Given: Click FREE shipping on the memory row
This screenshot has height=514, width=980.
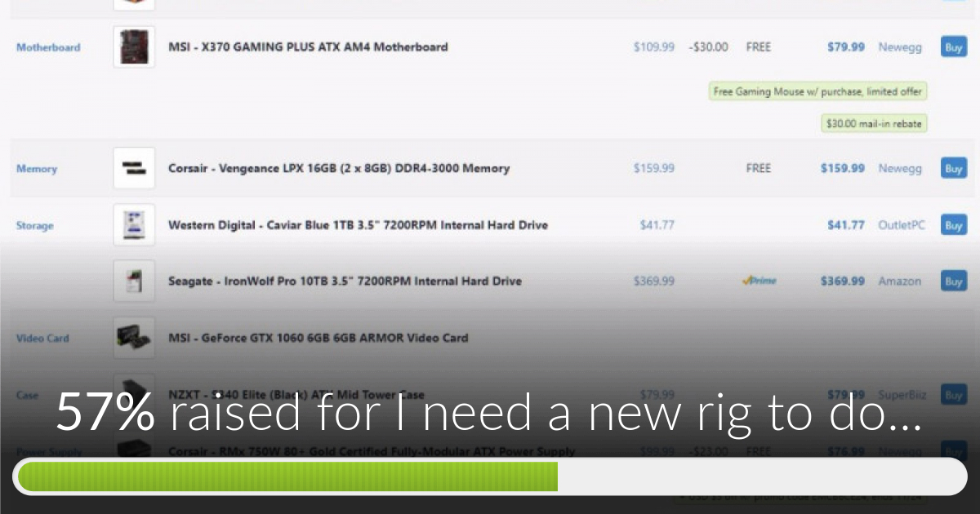Looking at the screenshot, I should click(758, 169).
